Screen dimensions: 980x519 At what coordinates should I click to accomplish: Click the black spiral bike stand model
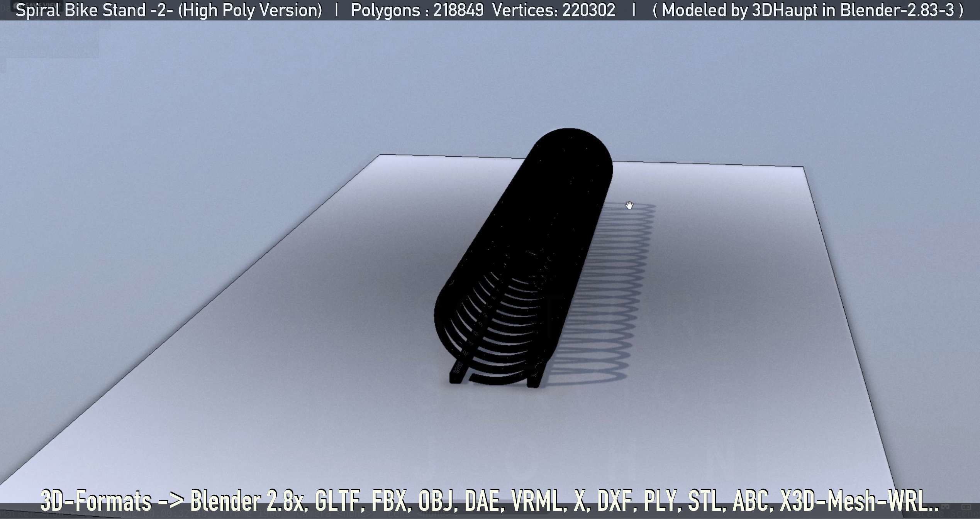(x=523, y=257)
